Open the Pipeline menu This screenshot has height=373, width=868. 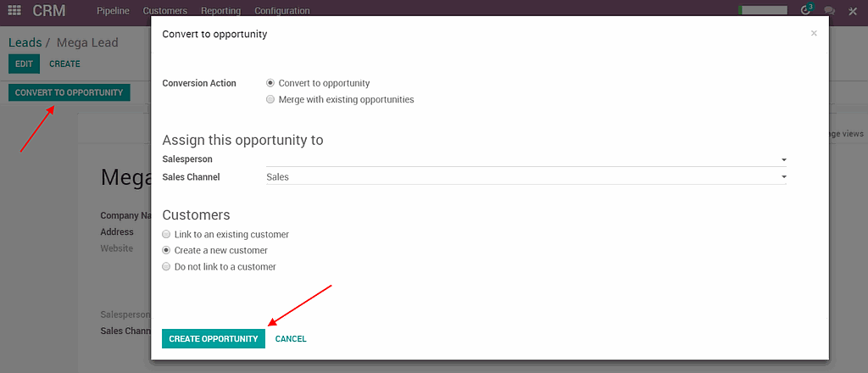pyautogui.click(x=114, y=11)
